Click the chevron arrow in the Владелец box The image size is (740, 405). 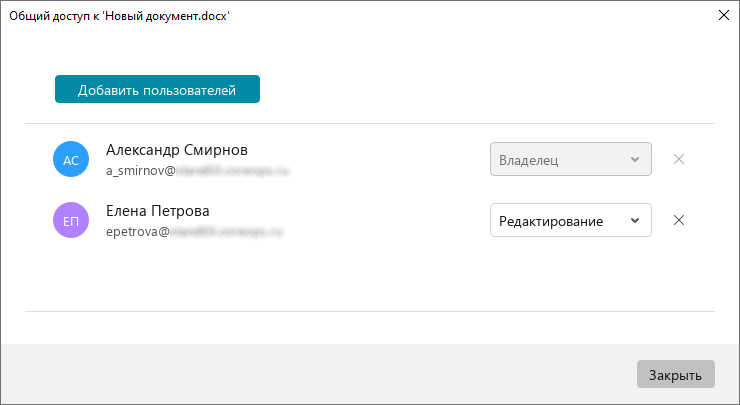click(635, 160)
